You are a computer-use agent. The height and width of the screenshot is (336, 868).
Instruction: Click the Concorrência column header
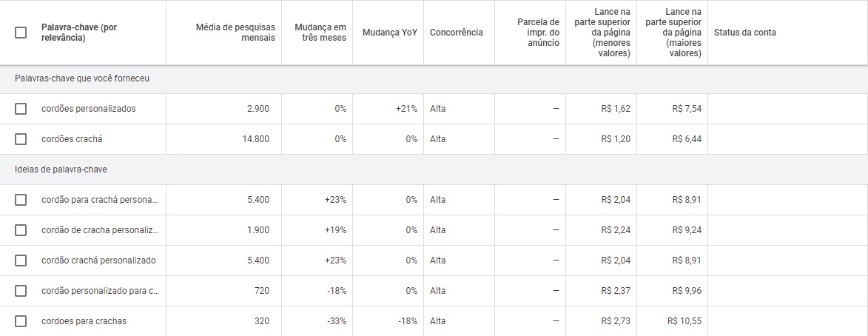456,33
